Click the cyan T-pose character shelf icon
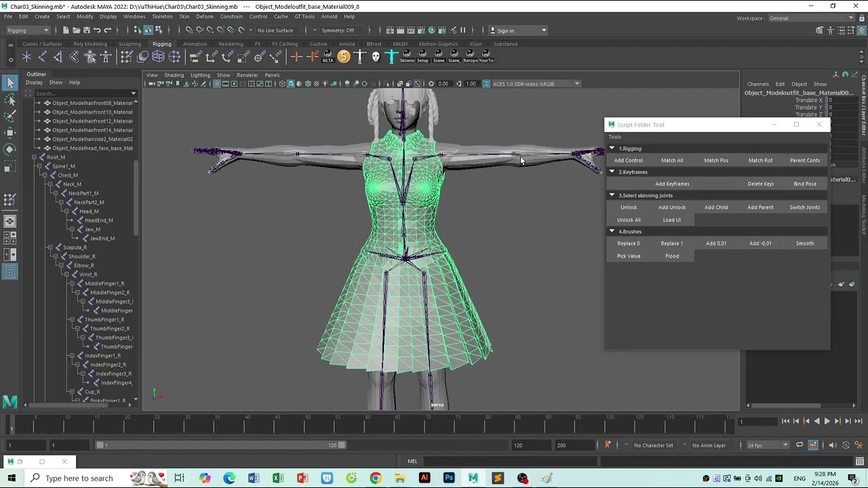This screenshot has height=488, width=868. coord(391,57)
